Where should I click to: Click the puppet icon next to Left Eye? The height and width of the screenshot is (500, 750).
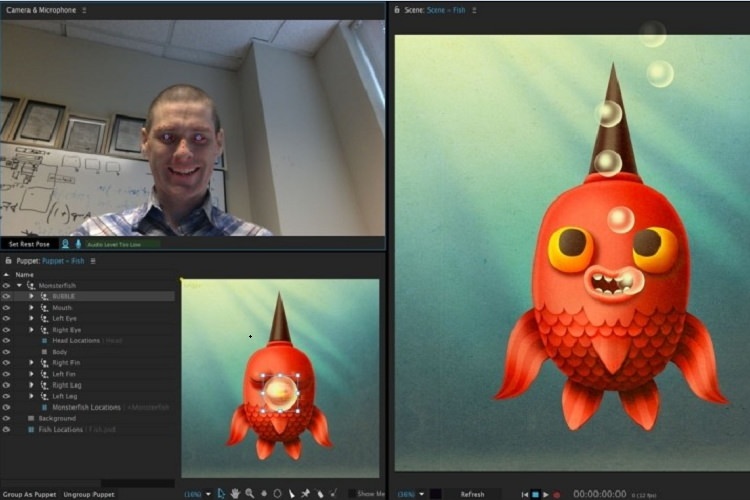44,319
